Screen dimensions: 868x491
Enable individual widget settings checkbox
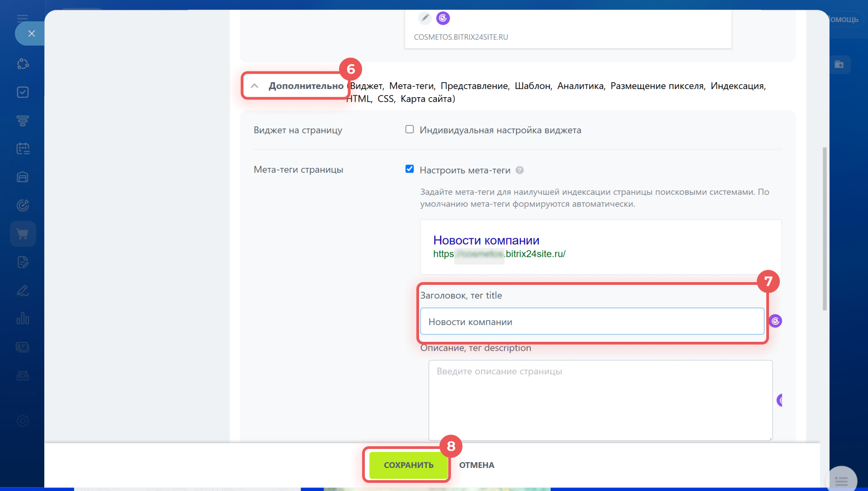coord(410,130)
